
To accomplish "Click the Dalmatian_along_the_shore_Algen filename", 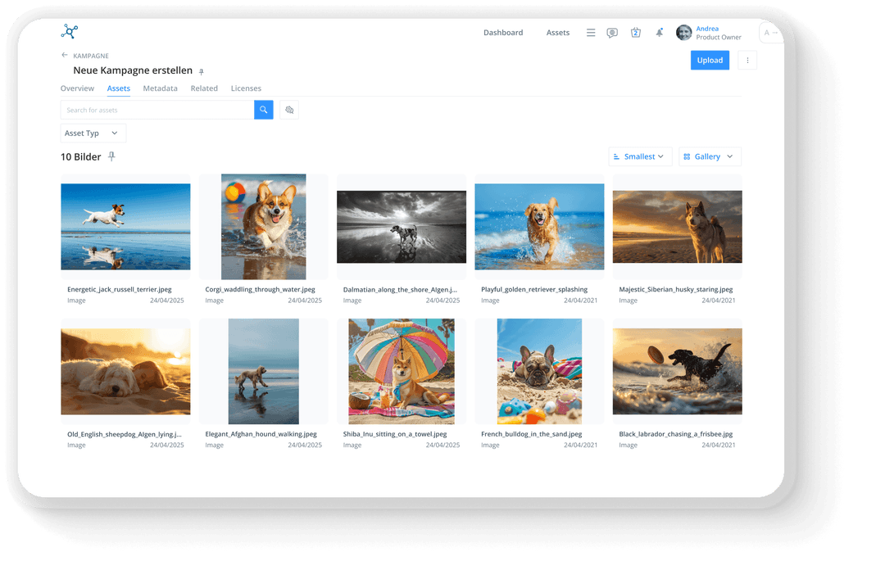I will click(400, 289).
